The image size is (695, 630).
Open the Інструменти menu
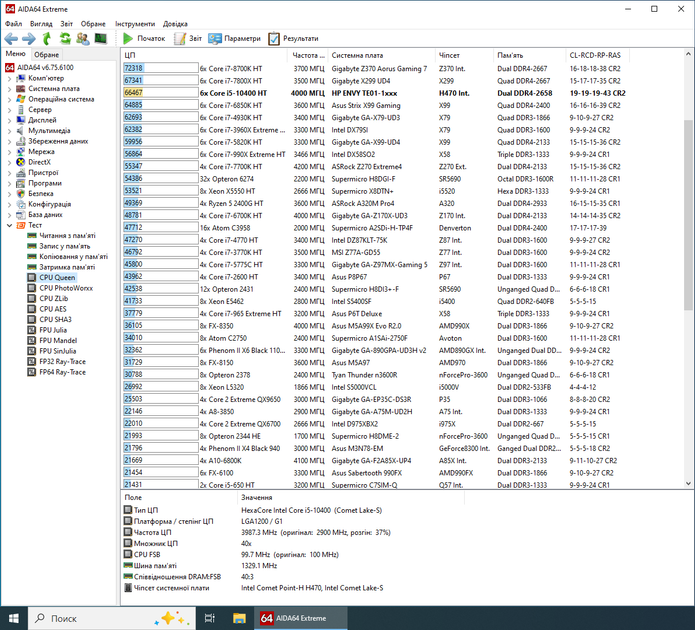[135, 24]
